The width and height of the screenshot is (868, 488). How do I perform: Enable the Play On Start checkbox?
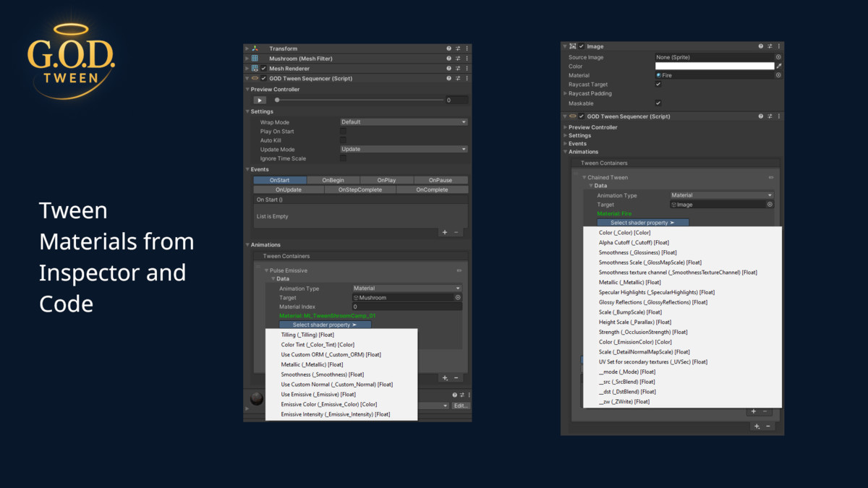[x=343, y=132]
